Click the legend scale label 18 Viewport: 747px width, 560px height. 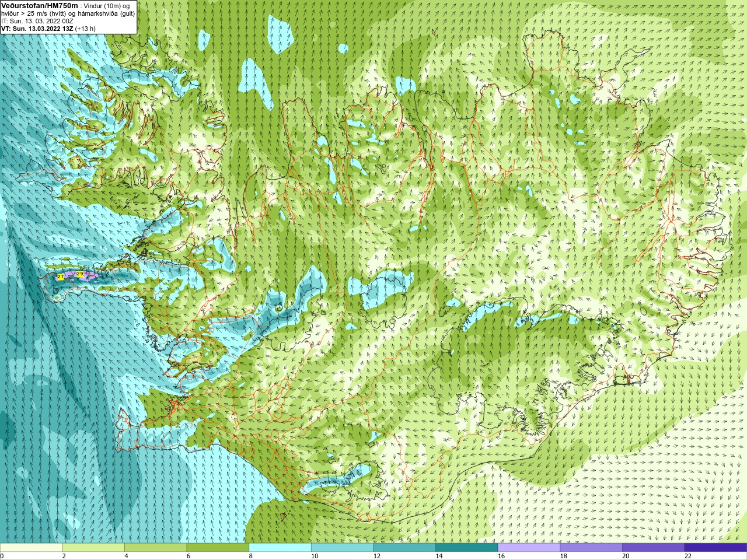point(564,556)
